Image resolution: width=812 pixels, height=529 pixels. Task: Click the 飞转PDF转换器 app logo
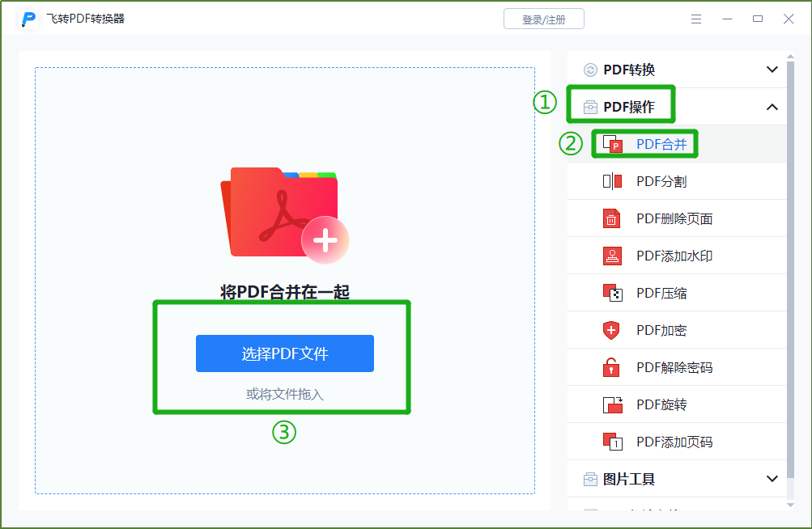pos(29,19)
